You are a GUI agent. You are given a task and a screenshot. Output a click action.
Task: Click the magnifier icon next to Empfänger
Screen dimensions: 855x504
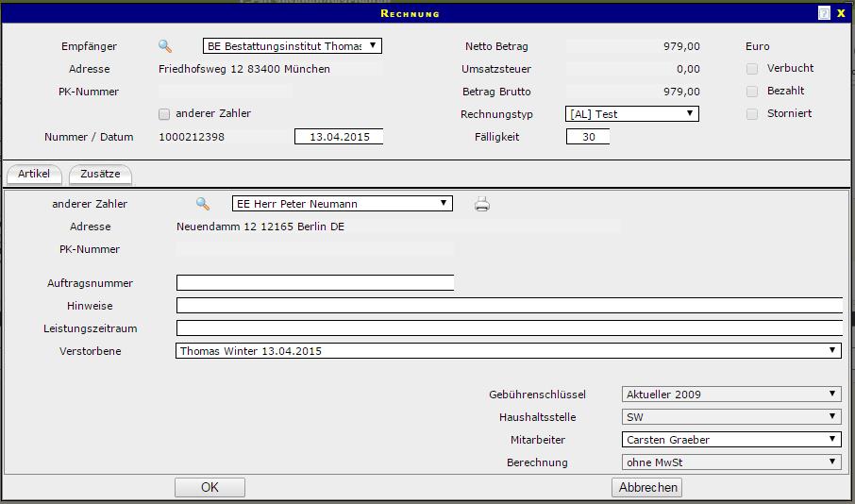[165, 45]
